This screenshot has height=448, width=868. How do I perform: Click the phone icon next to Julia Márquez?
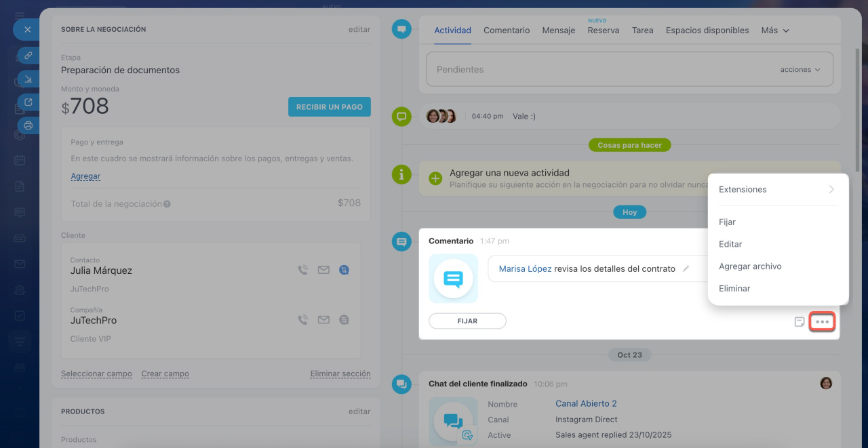click(303, 270)
